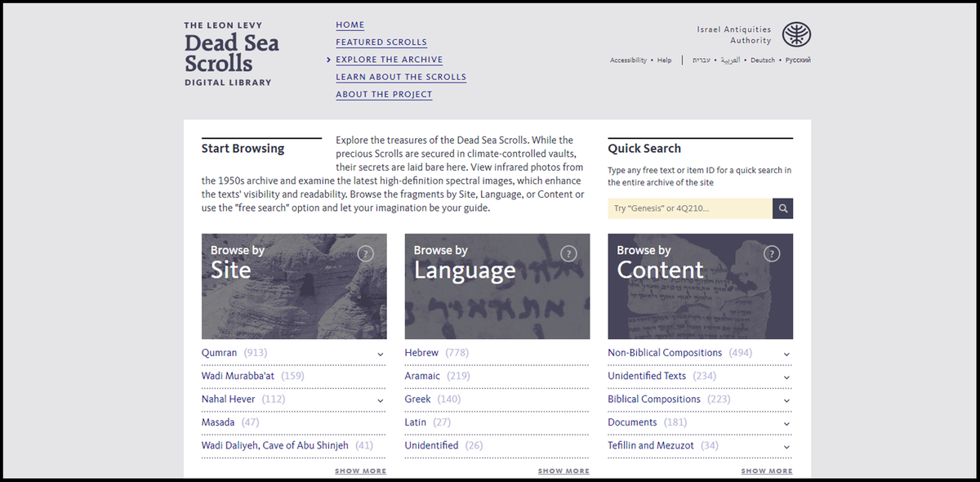The width and height of the screenshot is (980, 482).
Task: Open the Accessibility link
Action: pos(628,60)
